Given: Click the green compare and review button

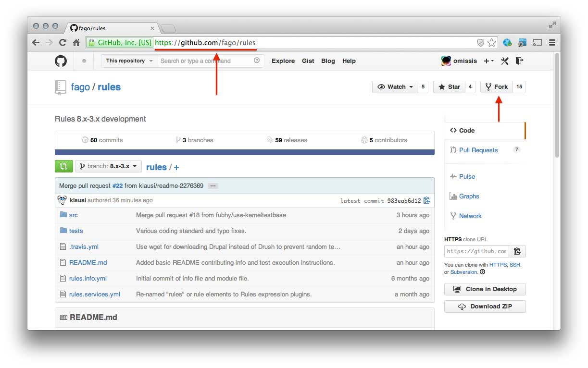Looking at the screenshot, I should (64, 166).
